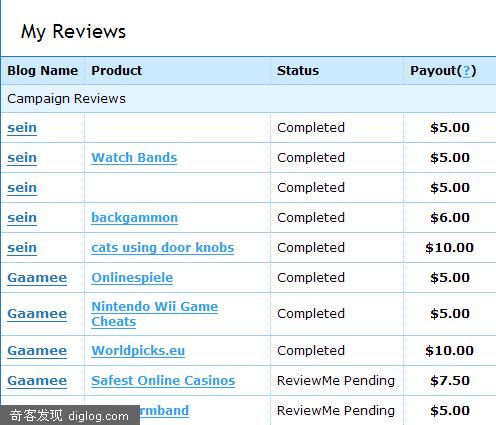Screen dimensions: 496x425
Task: Open sein blog link in cats using door knobs row
Action: pyautogui.click(x=22, y=248)
